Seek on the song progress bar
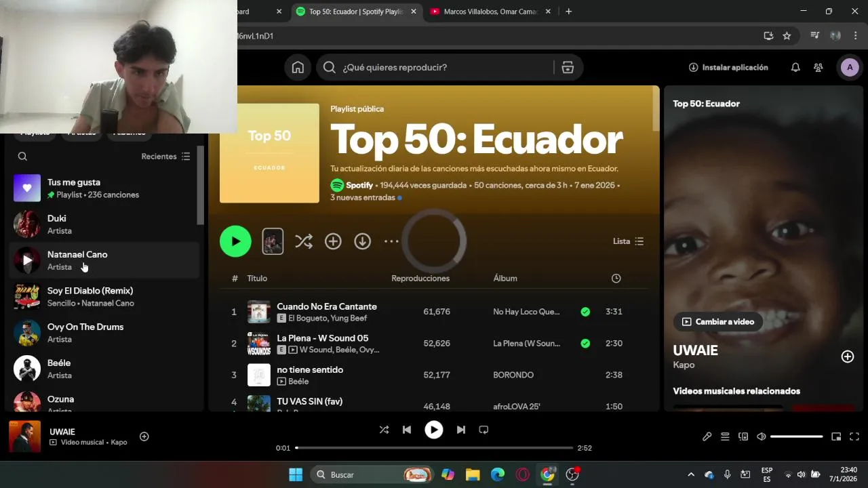The height and width of the screenshot is (488, 868). 434,448
